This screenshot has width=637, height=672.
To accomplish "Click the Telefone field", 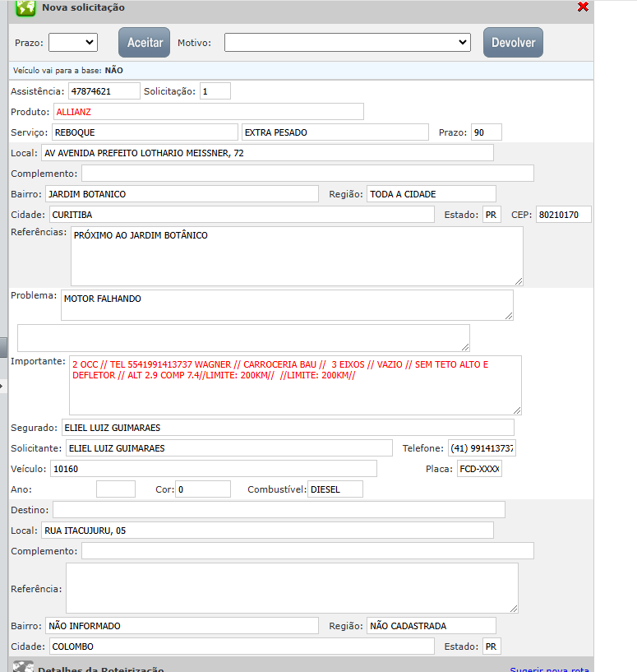I will point(482,448).
